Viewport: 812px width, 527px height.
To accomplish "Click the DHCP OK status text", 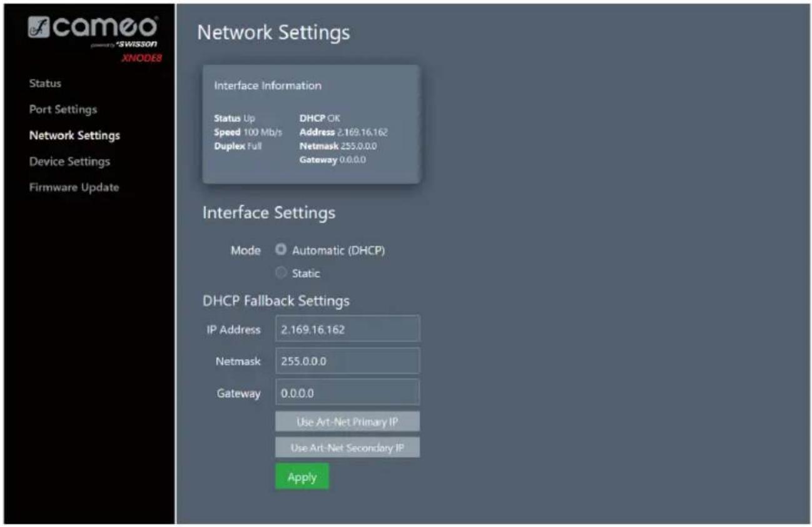I will coord(320,118).
